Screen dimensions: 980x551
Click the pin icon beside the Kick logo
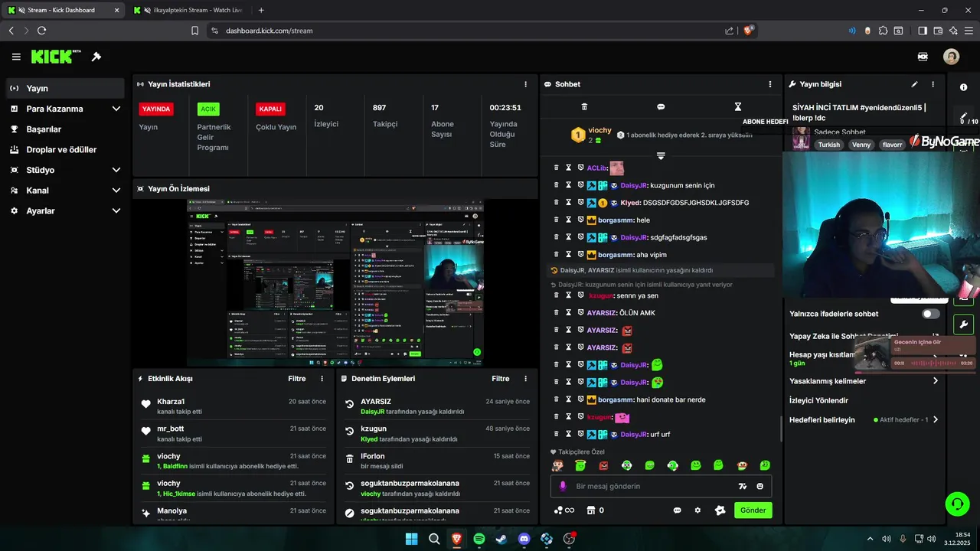96,57
